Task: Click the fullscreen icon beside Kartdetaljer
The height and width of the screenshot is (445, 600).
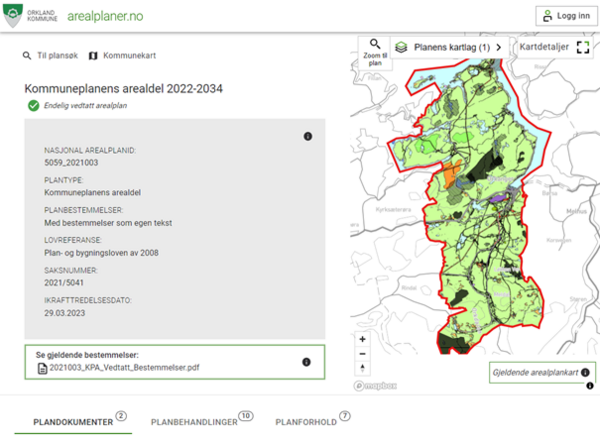Action: coord(582,47)
